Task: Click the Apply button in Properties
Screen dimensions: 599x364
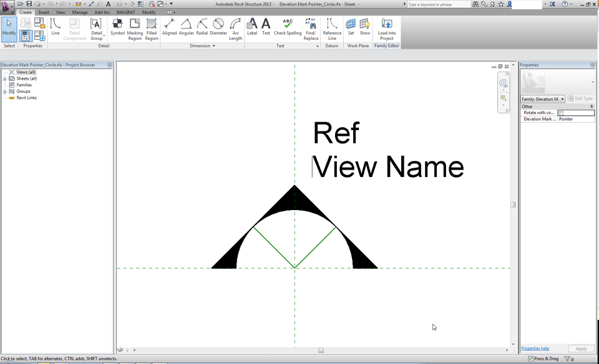Action: coord(581,348)
